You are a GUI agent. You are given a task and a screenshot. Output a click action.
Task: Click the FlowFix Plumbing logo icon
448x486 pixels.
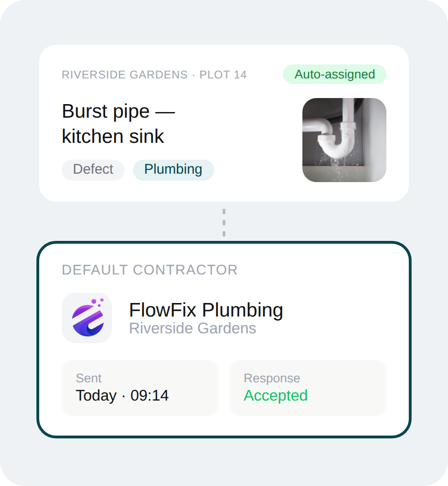pos(87,318)
